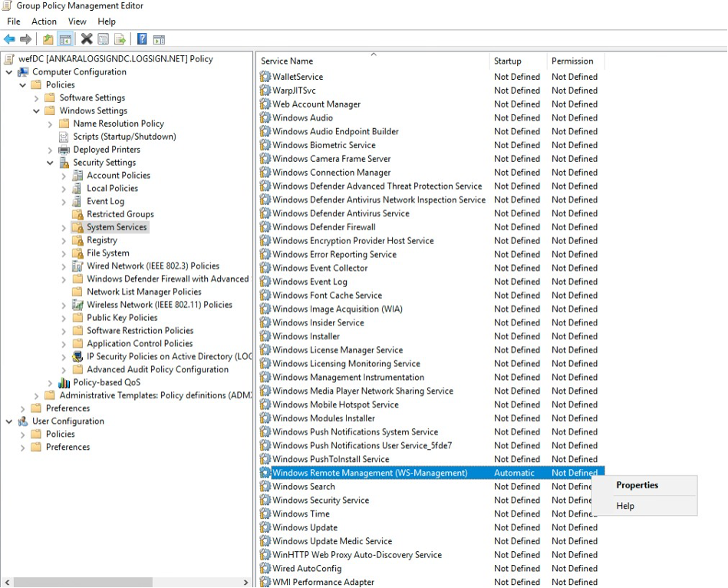The image size is (728, 588).
Task: Click the Export list toolbar icon
Action: 120,39
